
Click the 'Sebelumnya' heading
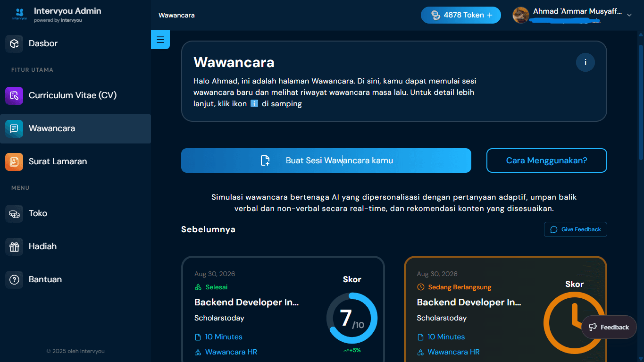coord(208,229)
